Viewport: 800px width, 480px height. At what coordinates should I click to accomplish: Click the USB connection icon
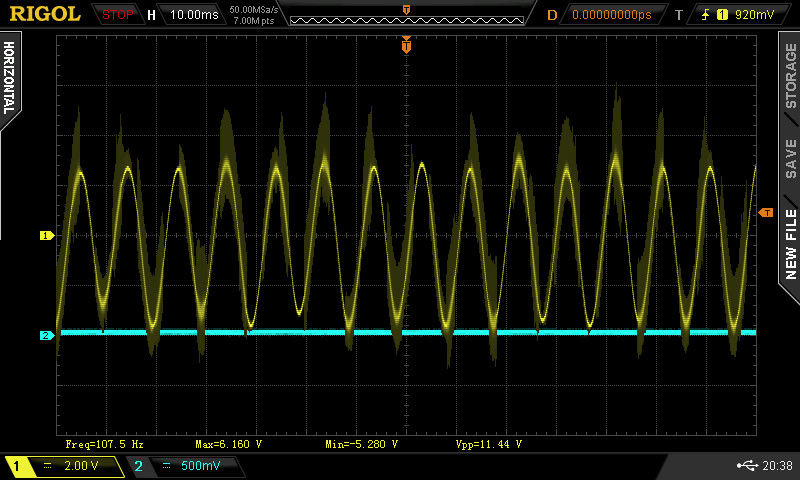(745, 465)
